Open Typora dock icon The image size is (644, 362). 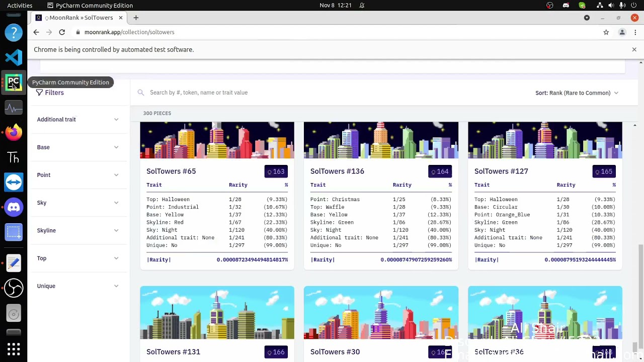[x=14, y=157]
